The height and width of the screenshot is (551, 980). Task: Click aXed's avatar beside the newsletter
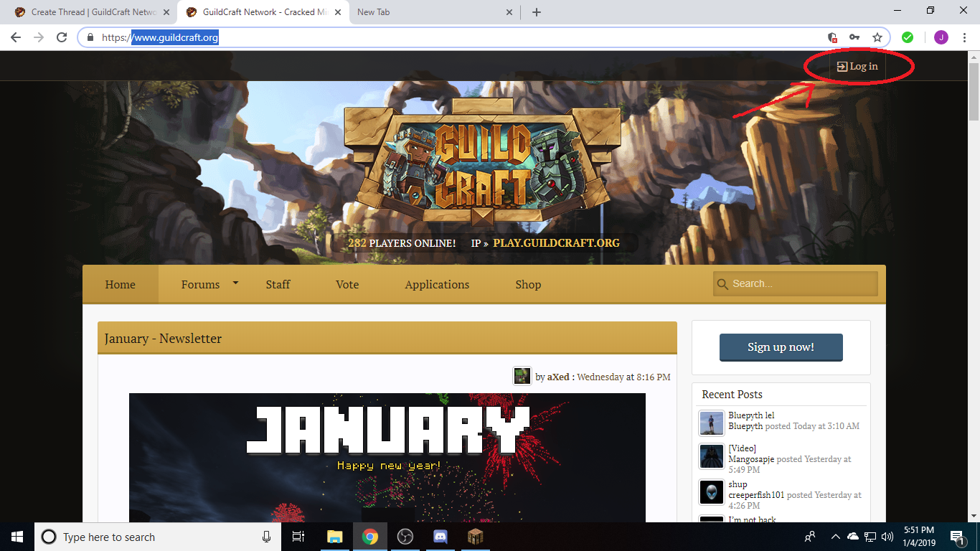pos(522,376)
